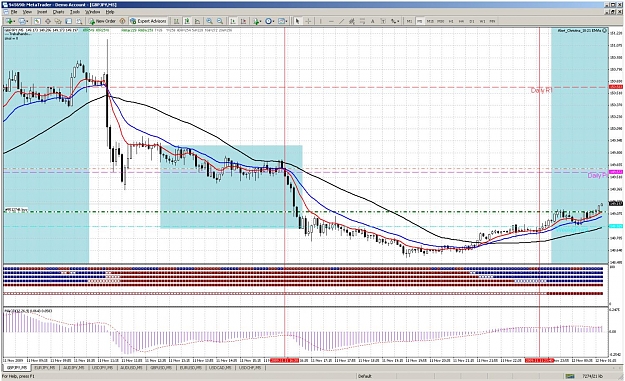Show the Navigator panel icon
Screen dimensions: 625x381
click(x=58, y=21)
